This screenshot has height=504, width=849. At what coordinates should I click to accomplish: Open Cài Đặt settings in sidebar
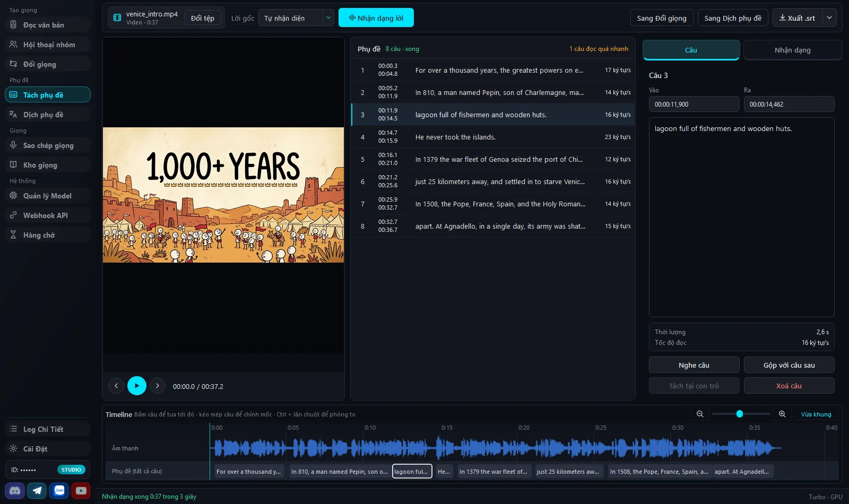coord(48,449)
